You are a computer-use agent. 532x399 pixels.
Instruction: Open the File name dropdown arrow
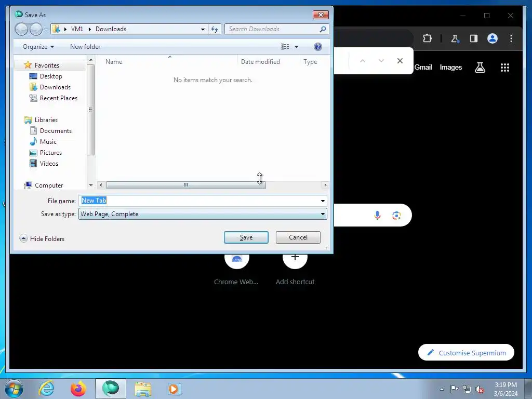coord(323,201)
